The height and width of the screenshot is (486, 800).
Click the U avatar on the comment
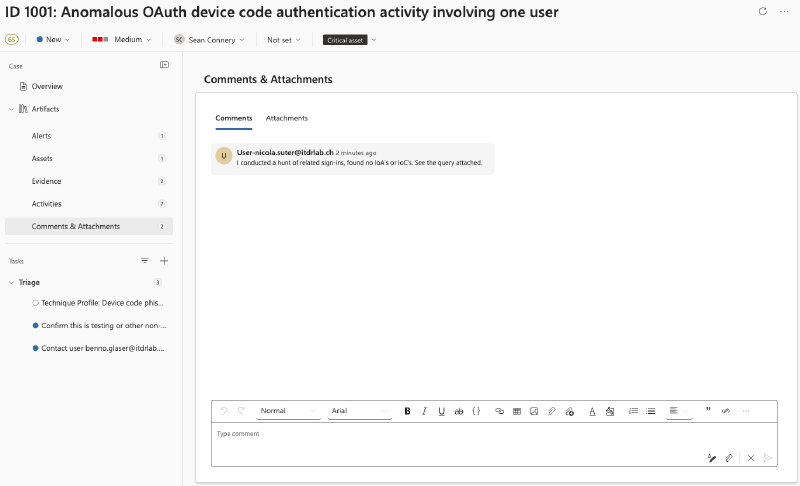pyautogui.click(x=223, y=156)
